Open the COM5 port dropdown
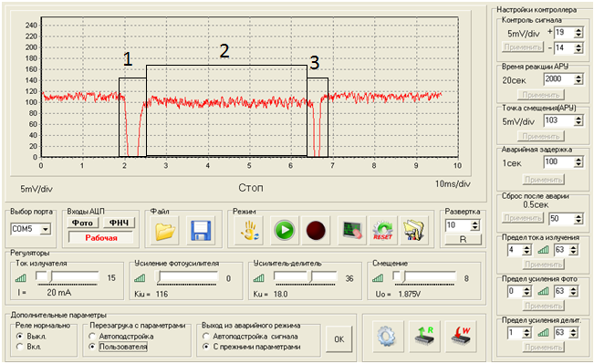The width and height of the screenshot is (594, 364). [x=46, y=229]
